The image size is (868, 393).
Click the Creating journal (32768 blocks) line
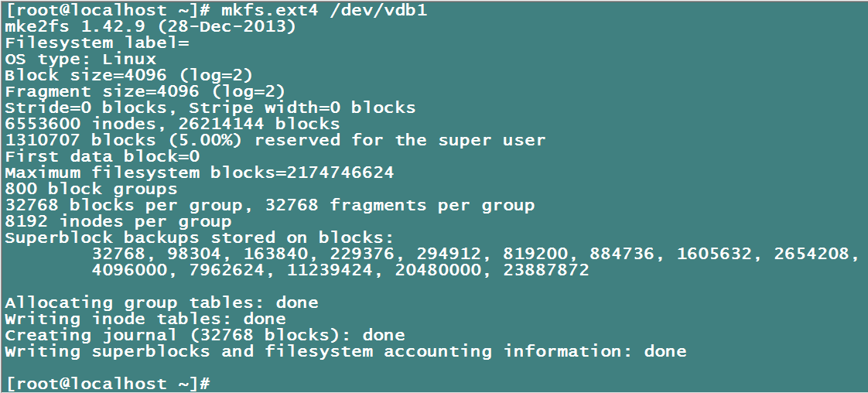[x=204, y=335]
